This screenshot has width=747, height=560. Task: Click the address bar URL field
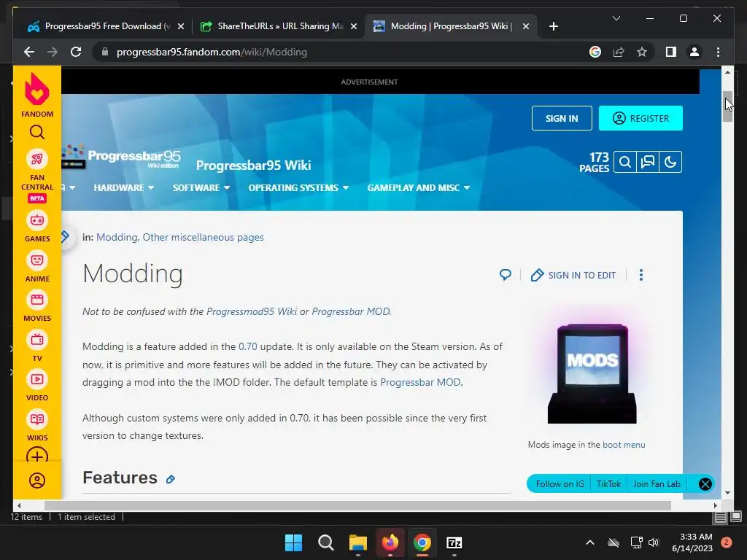[343, 52]
